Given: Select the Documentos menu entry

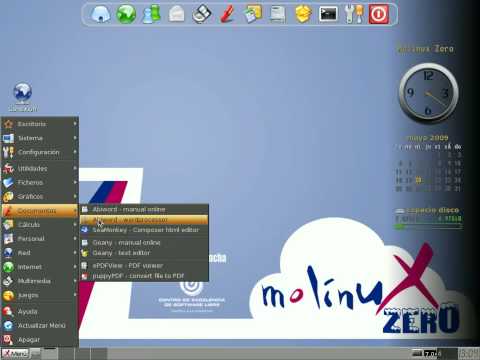Looking at the screenshot, I should pos(40,211).
